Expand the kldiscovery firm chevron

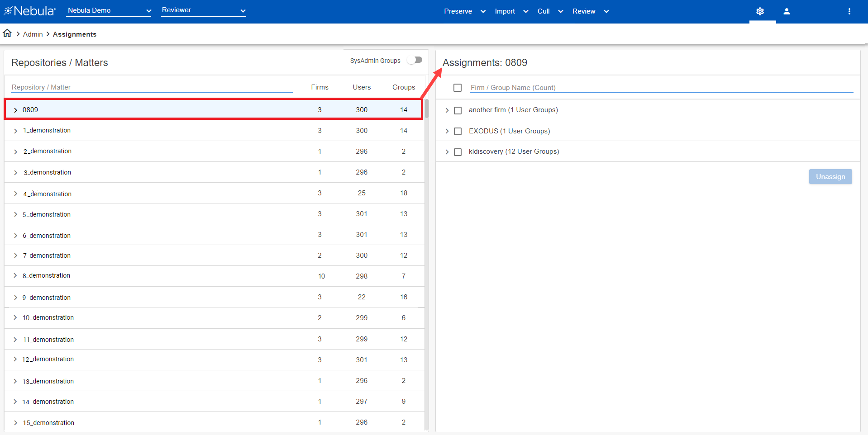(447, 152)
